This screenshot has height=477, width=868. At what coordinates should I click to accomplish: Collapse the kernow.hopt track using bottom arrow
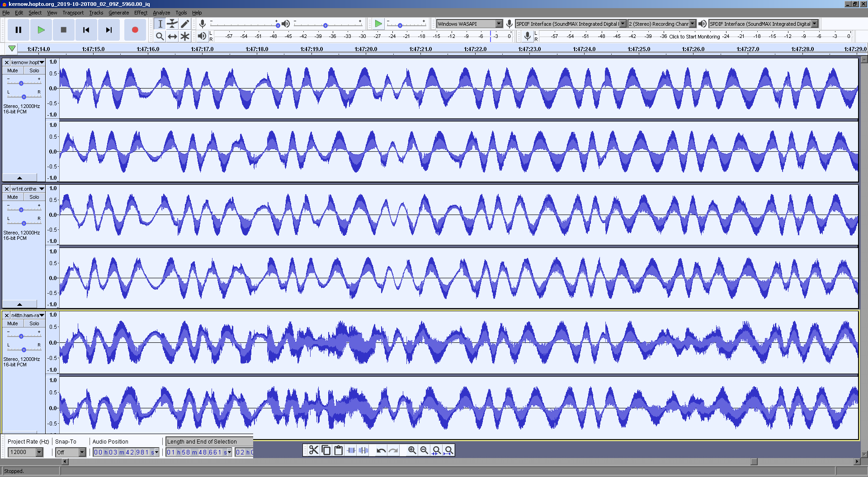[x=19, y=178]
